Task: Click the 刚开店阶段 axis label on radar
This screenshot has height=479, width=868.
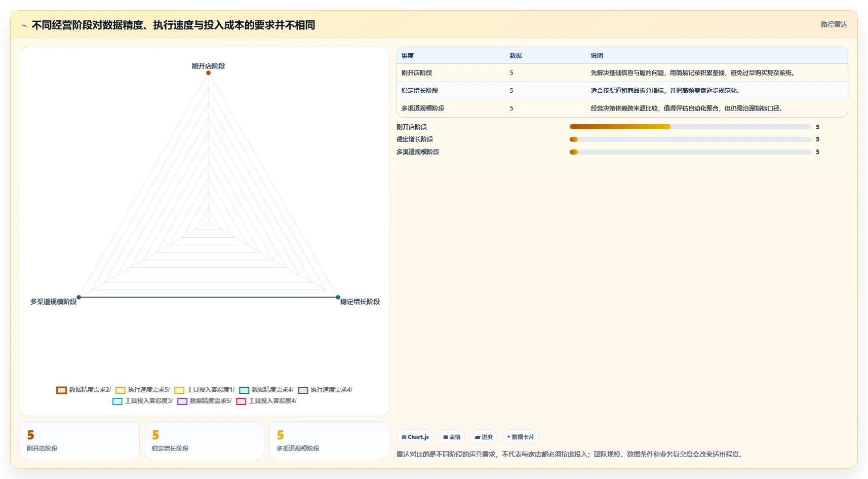Action: [208, 66]
